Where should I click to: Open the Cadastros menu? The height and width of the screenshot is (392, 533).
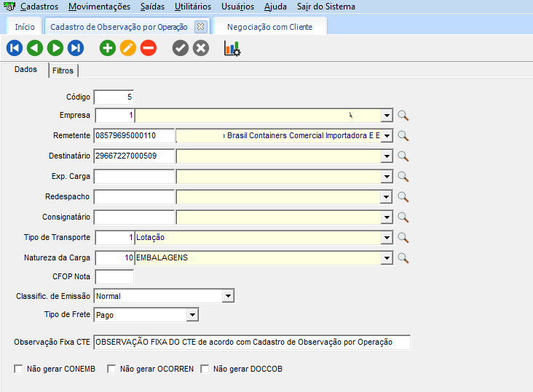[39, 7]
